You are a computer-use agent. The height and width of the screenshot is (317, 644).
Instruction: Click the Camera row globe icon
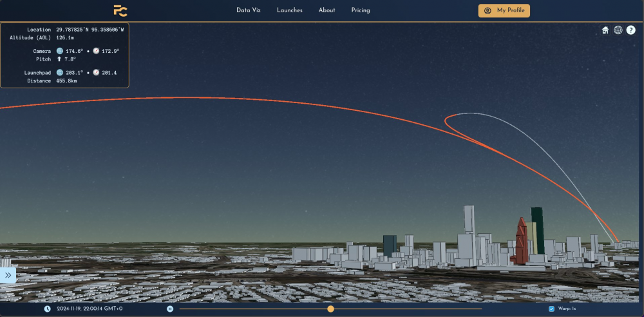(60, 51)
